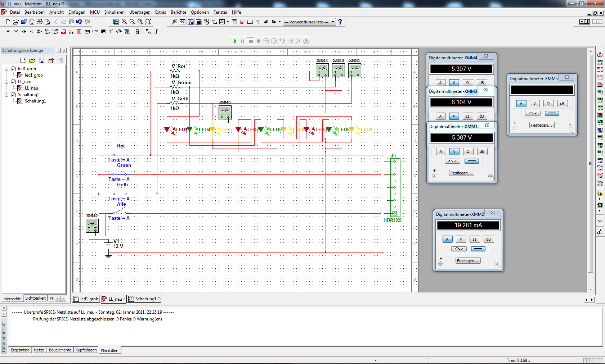The width and height of the screenshot is (605, 364).
Task: Start simulation with green Run button
Action: click(x=235, y=41)
